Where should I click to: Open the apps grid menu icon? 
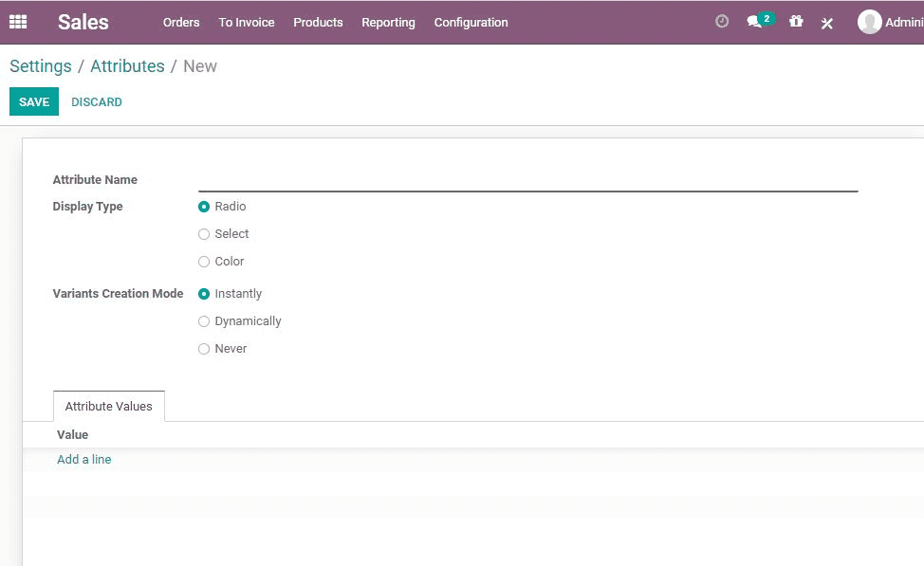tap(18, 22)
